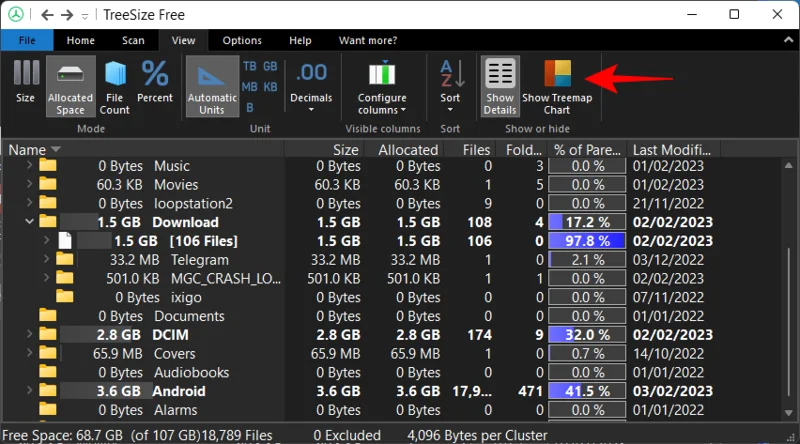This screenshot has width=800, height=444.
Task: Navigate back with the left arrow
Action: 47,15
